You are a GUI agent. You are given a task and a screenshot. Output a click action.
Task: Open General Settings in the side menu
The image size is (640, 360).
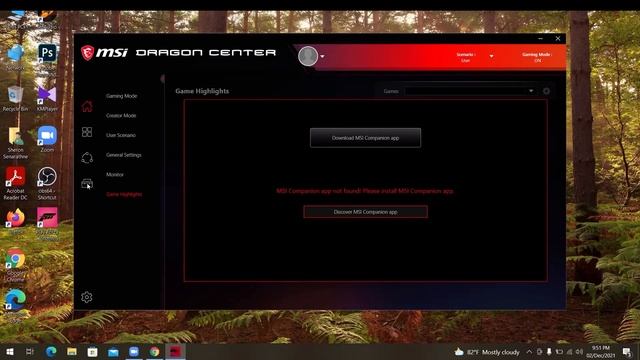click(124, 155)
